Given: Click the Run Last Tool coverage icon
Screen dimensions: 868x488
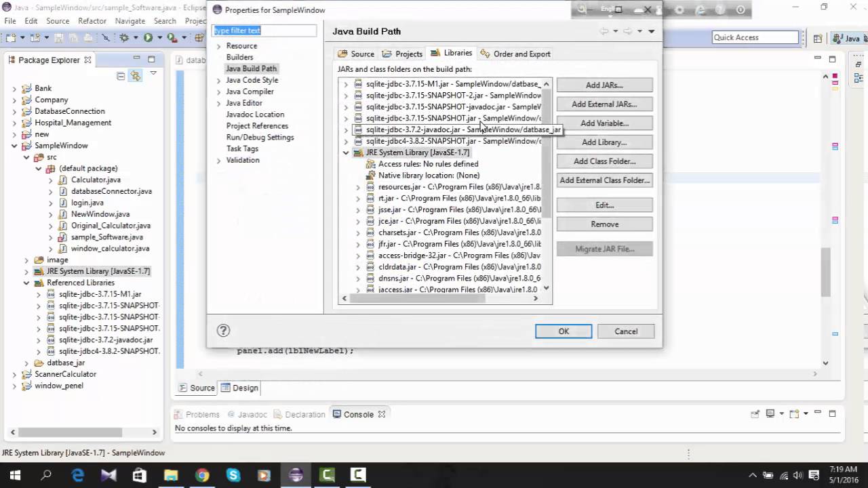Looking at the screenshot, I should tap(172, 37).
